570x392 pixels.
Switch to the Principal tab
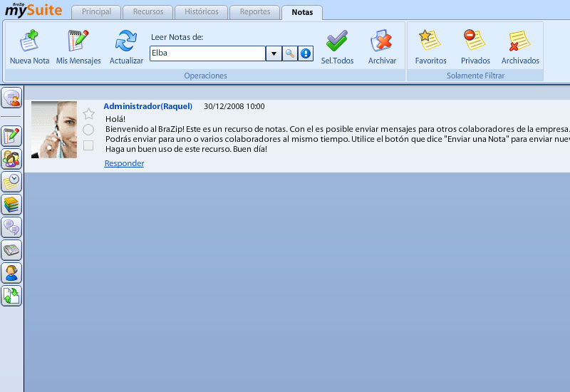(x=96, y=12)
